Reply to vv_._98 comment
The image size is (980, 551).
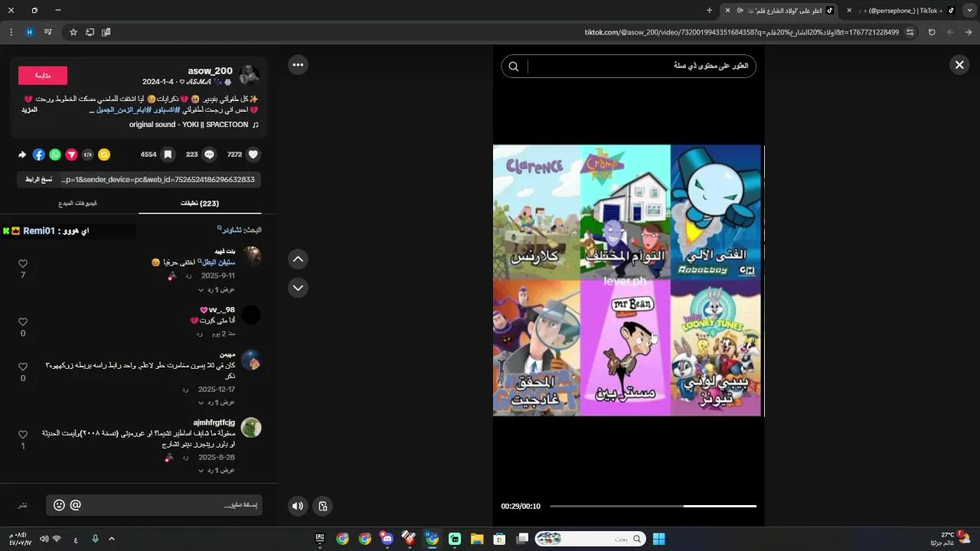pos(199,334)
